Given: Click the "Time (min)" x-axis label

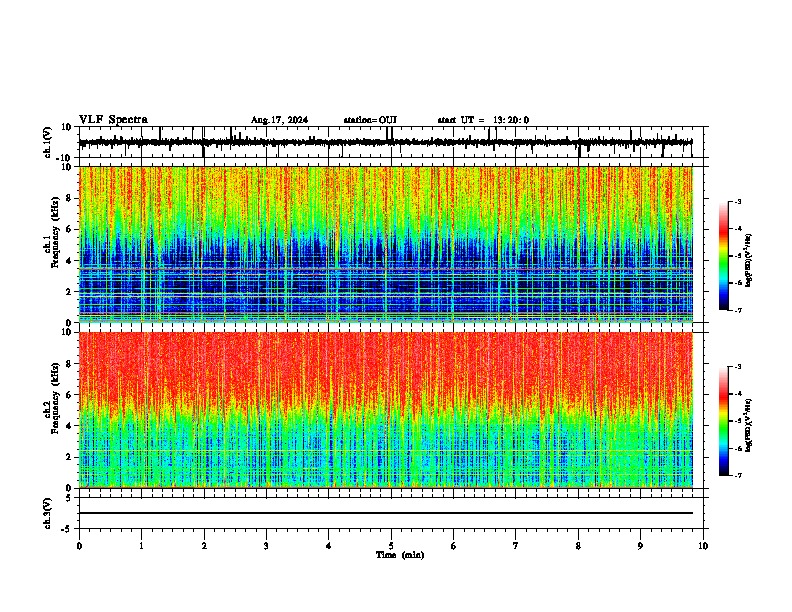Looking at the screenshot, I should point(400,555).
